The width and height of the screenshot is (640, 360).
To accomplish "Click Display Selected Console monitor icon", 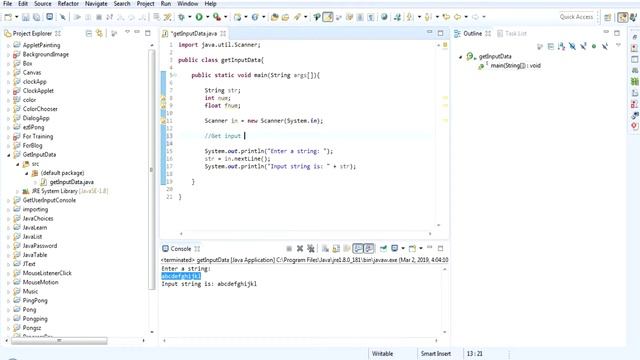I will (394, 248).
